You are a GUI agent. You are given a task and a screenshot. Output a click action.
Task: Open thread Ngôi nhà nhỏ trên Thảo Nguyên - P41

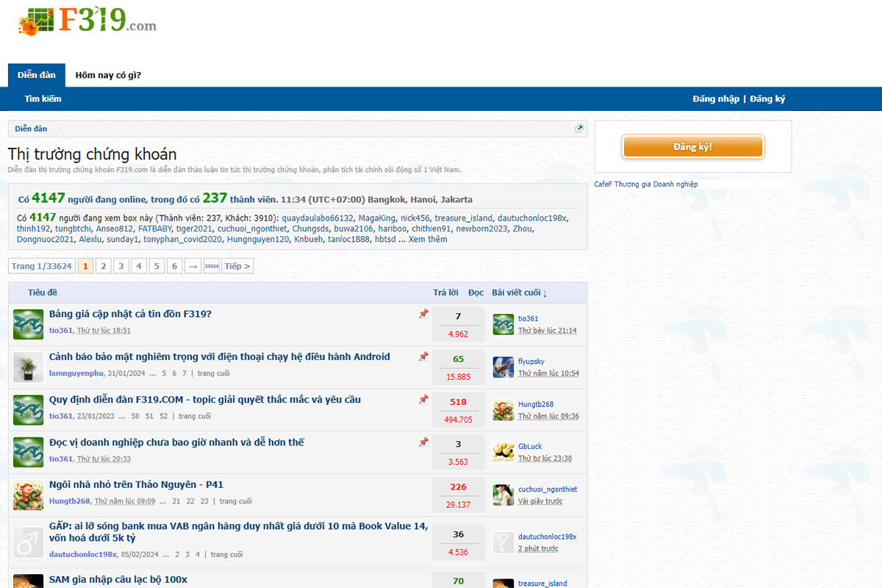click(x=136, y=484)
